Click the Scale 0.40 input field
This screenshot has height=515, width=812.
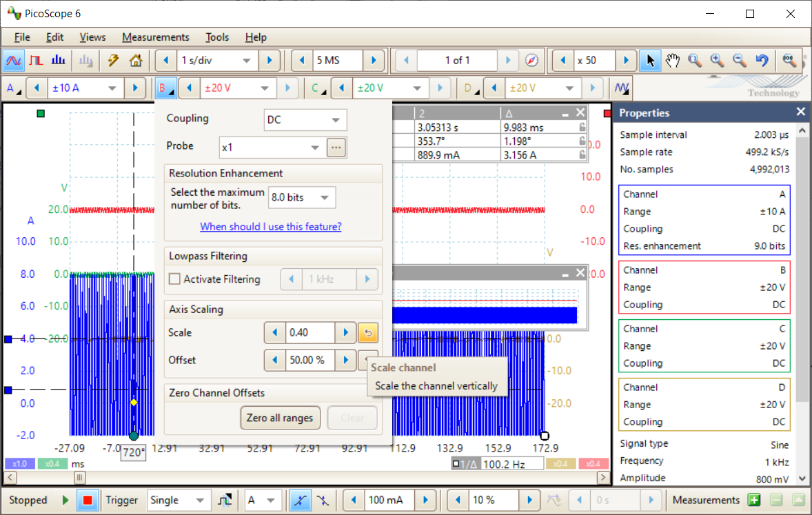pyautogui.click(x=310, y=332)
